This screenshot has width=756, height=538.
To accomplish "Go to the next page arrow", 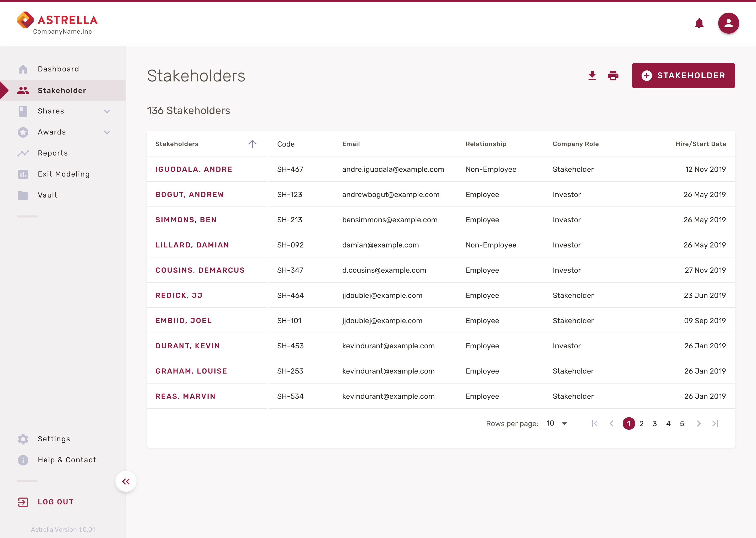I will point(699,423).
